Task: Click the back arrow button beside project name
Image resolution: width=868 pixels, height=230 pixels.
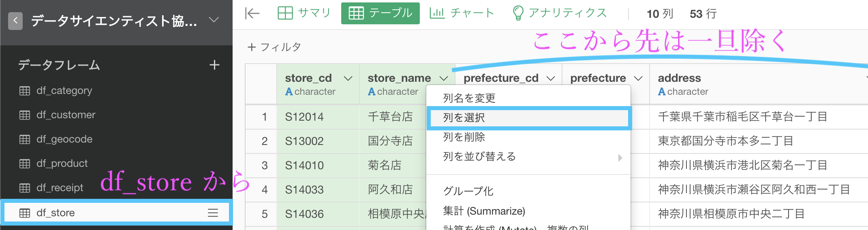Action: point(15,21)
